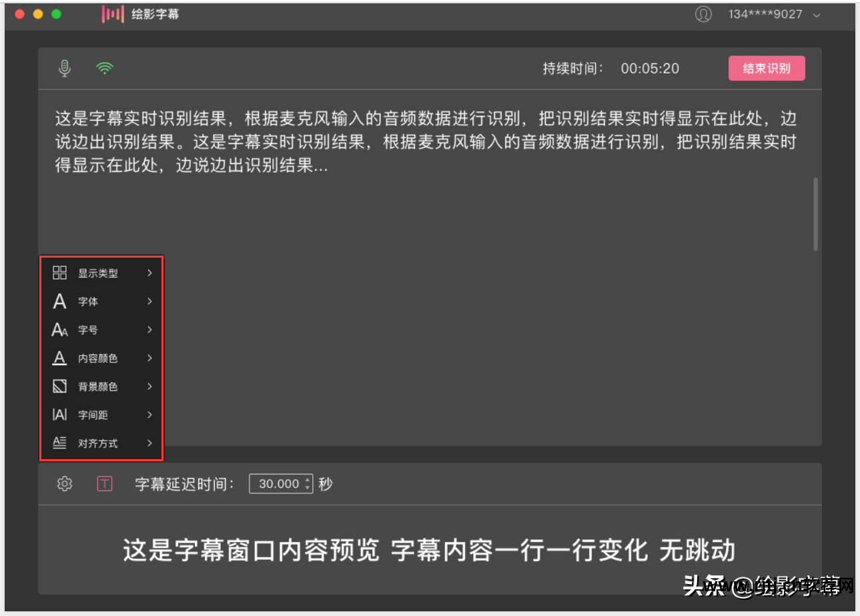Open the 背景颜色 menu item

tap(101, 386)
